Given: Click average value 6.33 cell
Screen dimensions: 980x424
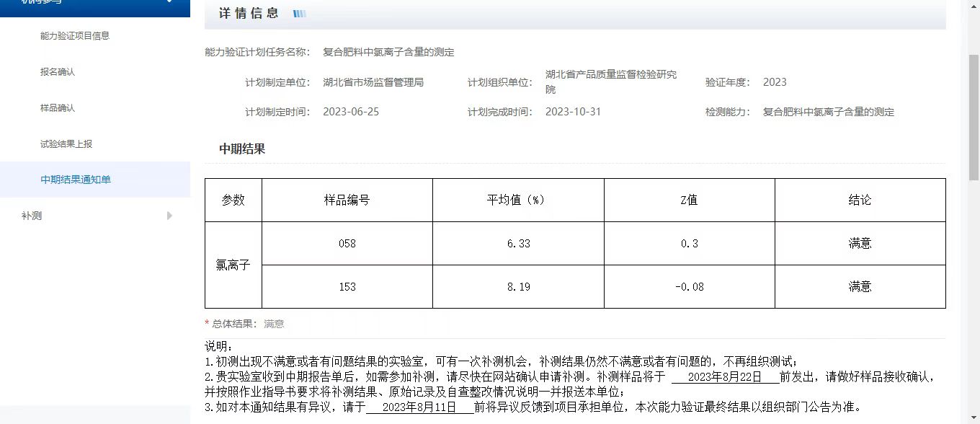Looking at the screenshot, I should [518, 243].
